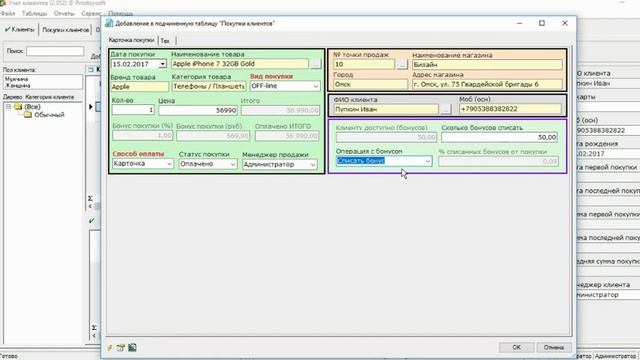Click the Сколько бонусов списать field
Viewport: 640px width, 360px height.
[x=499, y=138]
